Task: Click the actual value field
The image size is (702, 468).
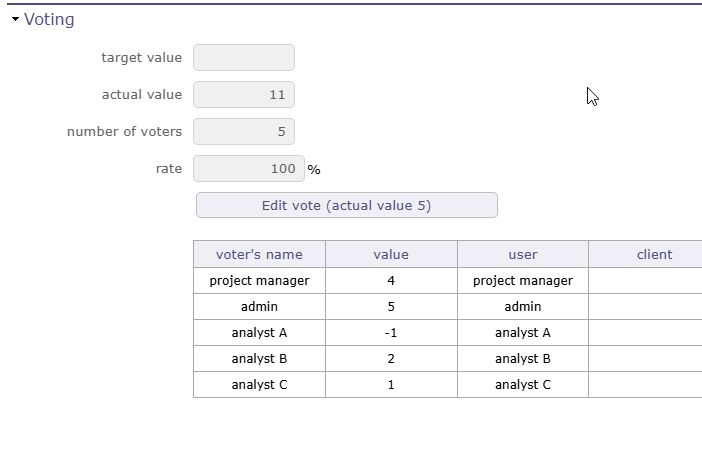Action: [244, 95]
